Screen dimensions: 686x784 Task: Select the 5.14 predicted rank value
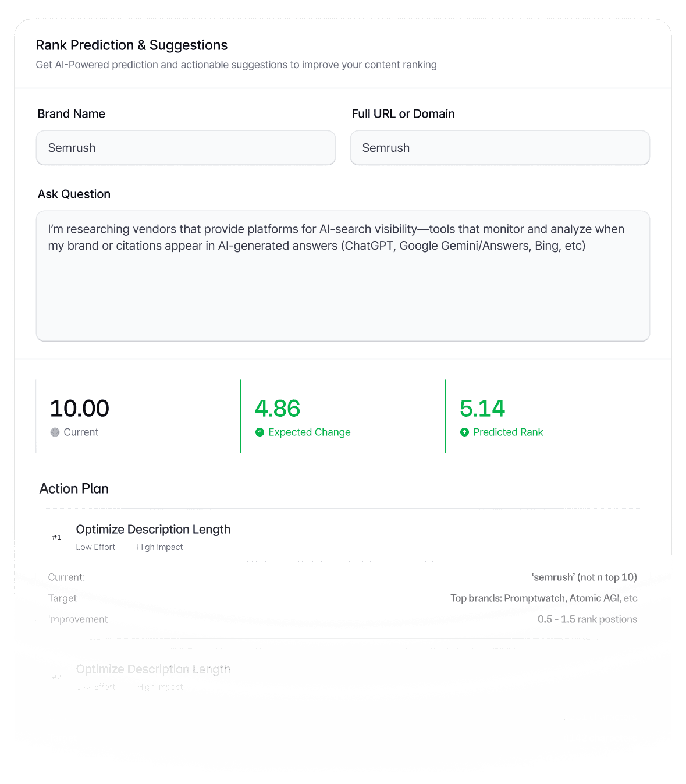(x=482, y=409)
